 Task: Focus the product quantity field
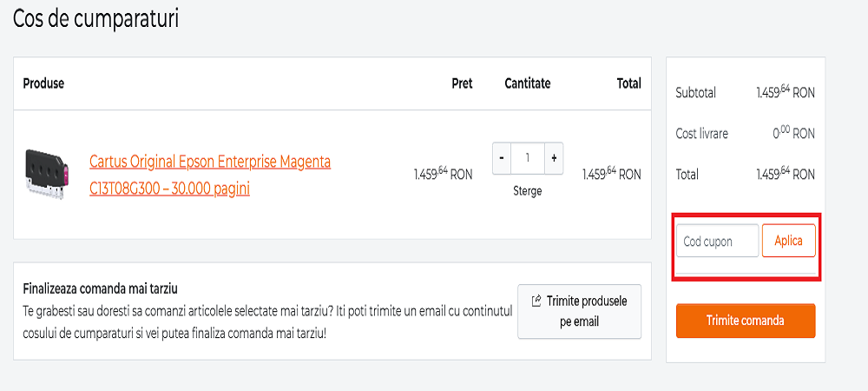pos(528,158)
